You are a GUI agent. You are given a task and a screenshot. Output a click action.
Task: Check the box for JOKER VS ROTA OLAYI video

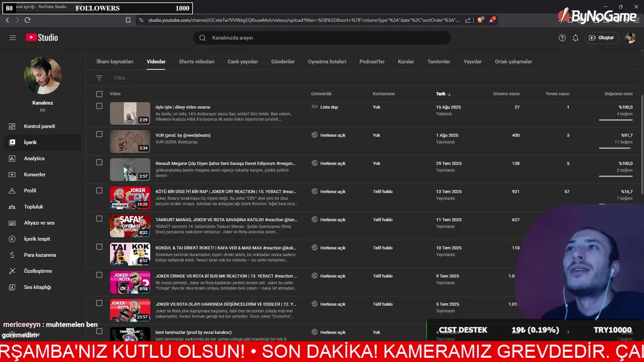[99, 303]
